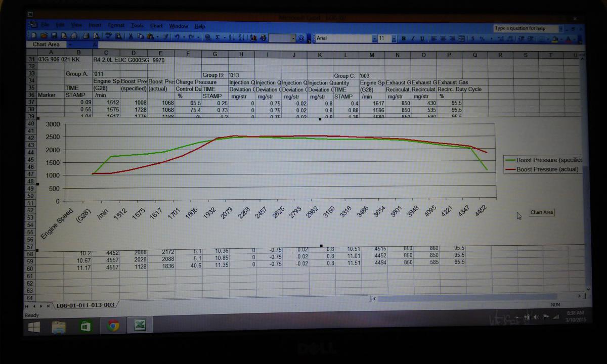Viewport: 607px width, 364px height.
Task: Center-align text with the Center icon
Action: click(443, 38)
